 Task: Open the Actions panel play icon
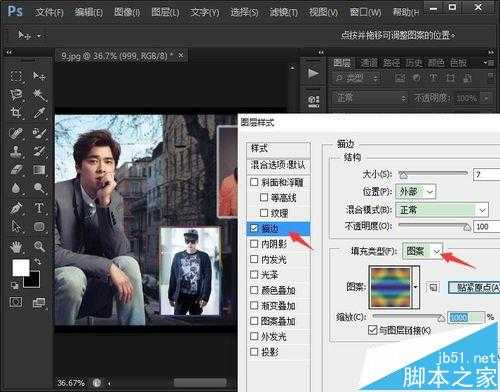[313, 73]
